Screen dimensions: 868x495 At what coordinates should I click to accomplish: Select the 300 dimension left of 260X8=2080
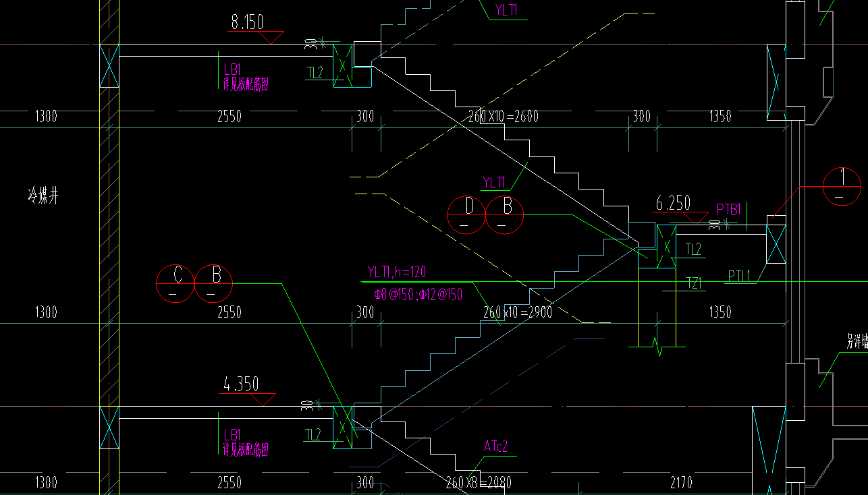coord(365,483)
